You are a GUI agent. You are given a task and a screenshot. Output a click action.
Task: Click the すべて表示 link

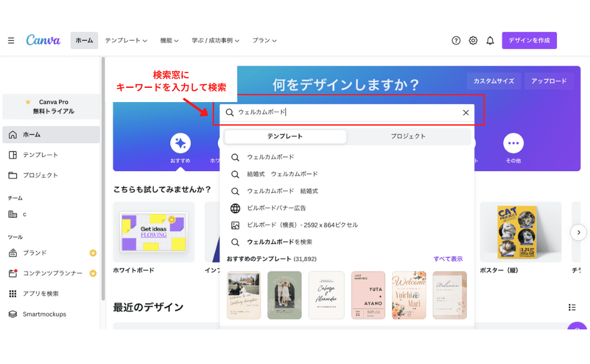click(448, 259)
